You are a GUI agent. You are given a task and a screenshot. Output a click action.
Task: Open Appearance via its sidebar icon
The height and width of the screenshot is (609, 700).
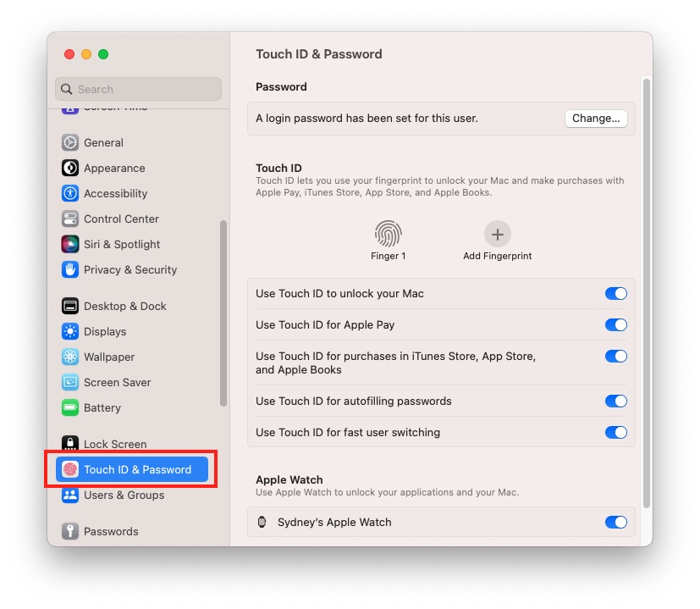[70, 168]
